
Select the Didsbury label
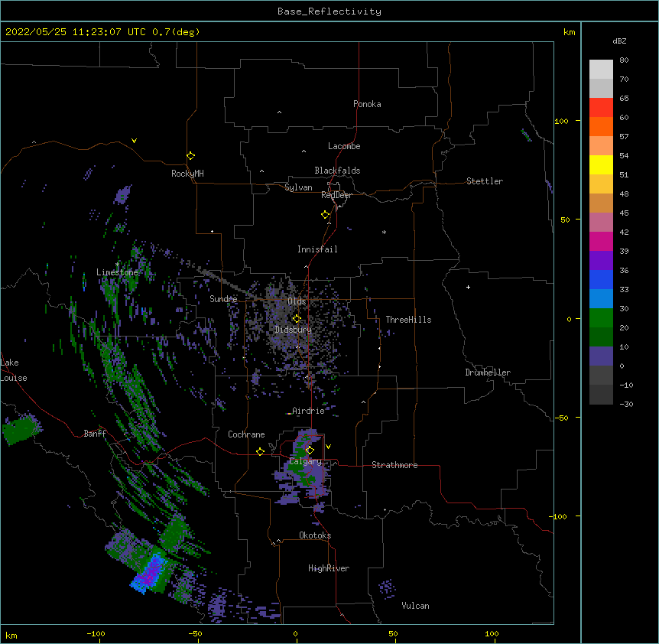point(294,330)
